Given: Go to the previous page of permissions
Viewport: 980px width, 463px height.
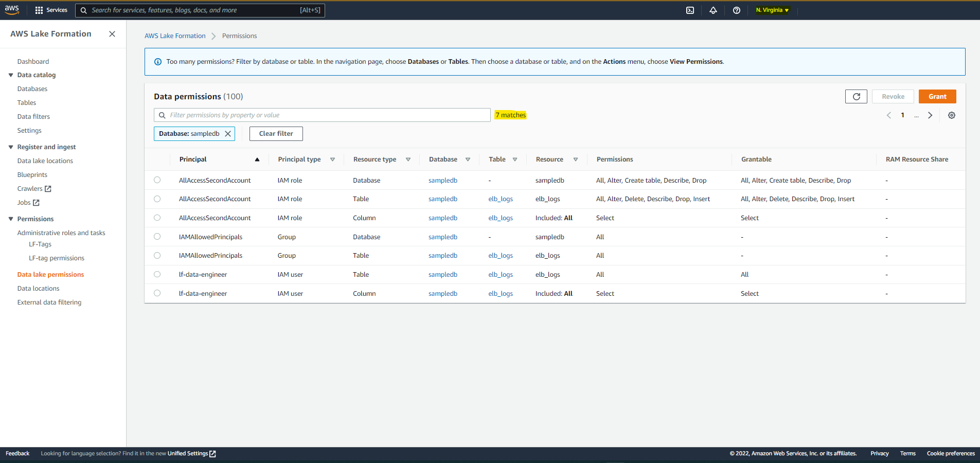Looking at the screenshot, I should [x=888, y=115].
